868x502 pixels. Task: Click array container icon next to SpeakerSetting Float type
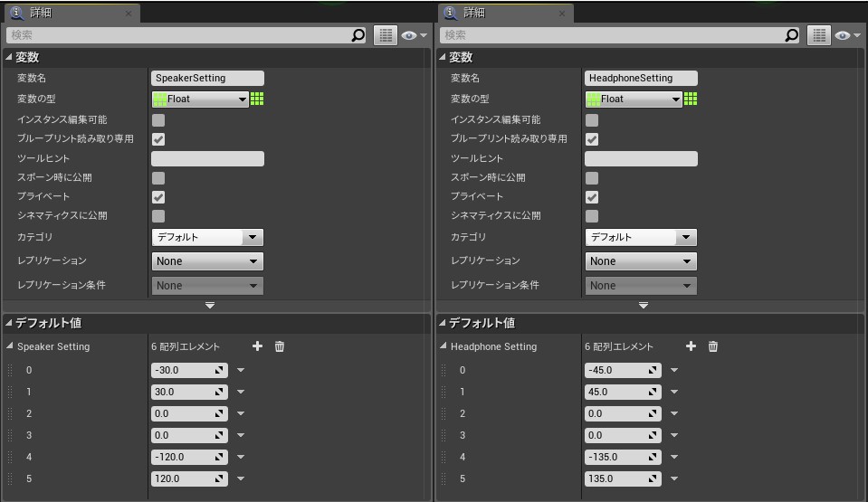(257, 99)
